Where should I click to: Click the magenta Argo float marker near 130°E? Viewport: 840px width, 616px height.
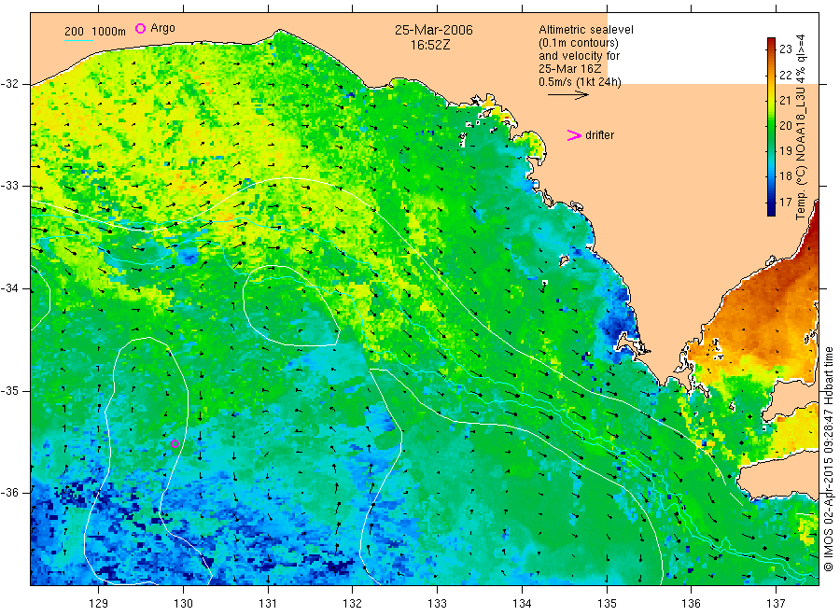175,443
